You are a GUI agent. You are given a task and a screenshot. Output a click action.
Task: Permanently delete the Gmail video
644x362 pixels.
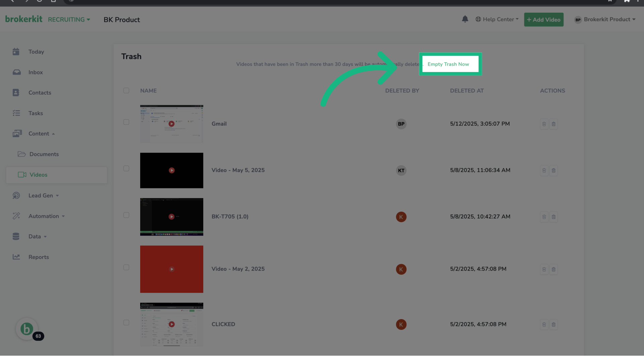553,124
